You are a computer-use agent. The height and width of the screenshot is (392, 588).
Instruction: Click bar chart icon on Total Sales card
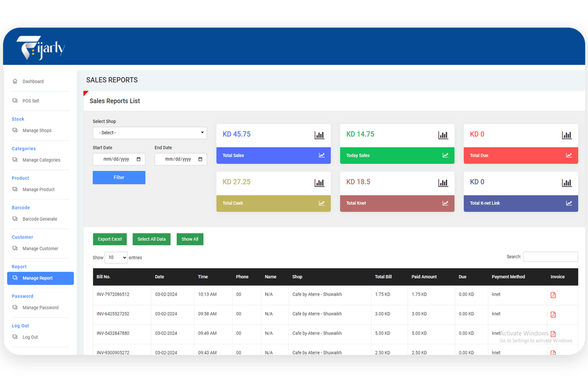319,135
